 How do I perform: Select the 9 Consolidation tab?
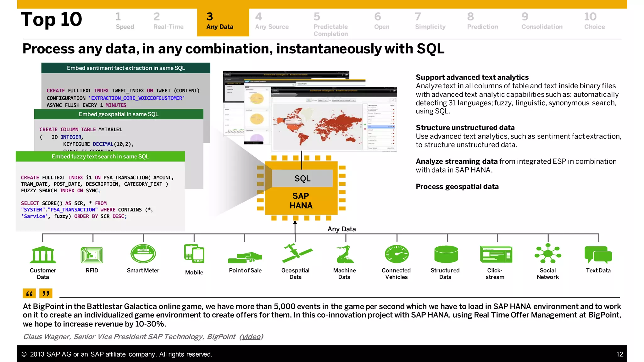point(542,21)
